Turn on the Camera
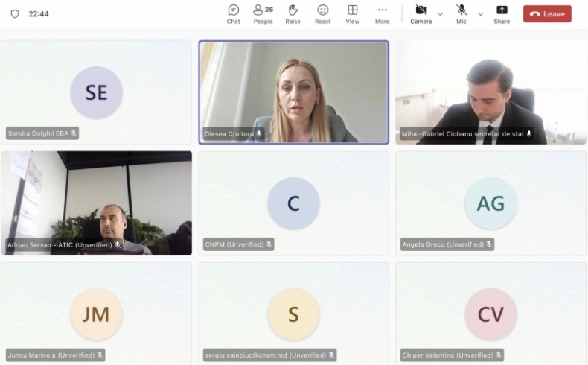Image resolution: width=588 pixels, height=365 pixels. [x=421, y=14]
